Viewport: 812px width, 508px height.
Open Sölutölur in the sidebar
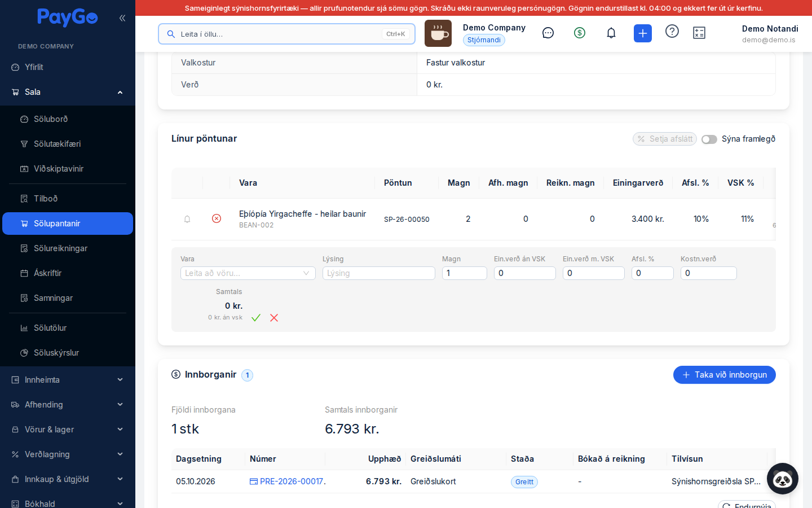(x=68, y=328)
